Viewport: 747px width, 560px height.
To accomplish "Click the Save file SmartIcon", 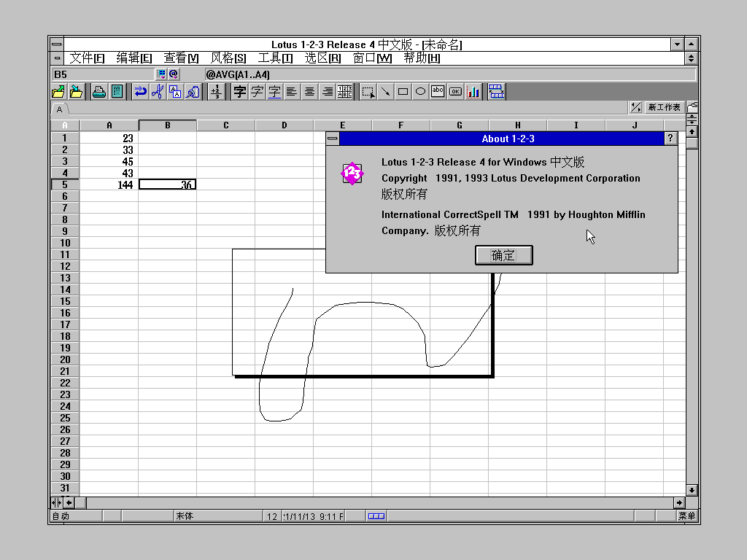I will click(x=76, y=92).
